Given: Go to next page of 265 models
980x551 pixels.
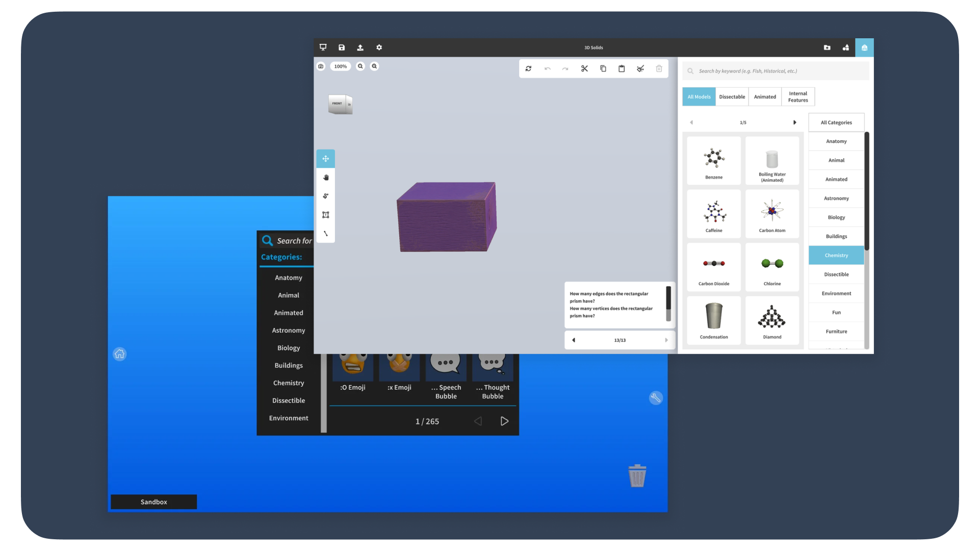Looking at the screenshot, I should 504,421.
